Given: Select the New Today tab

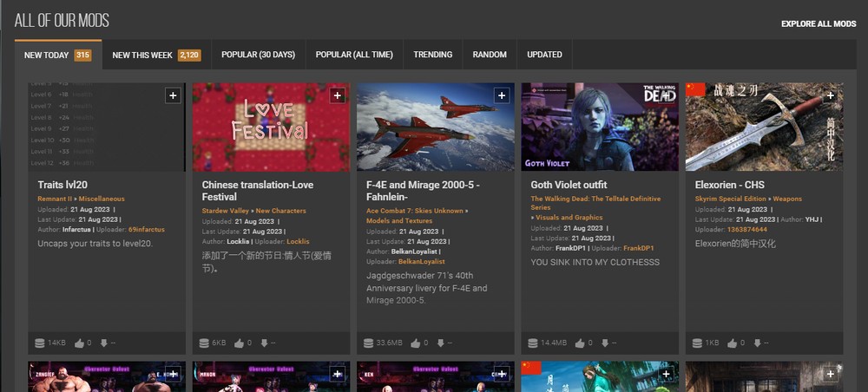Looking at the screenshot, I should click(x=58, y=55).
